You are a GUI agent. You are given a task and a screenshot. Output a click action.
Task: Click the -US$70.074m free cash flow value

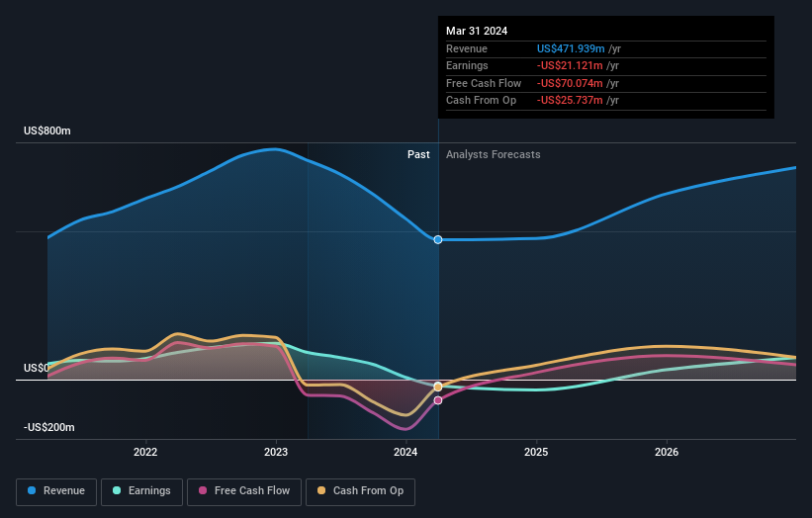coord(570,83)
